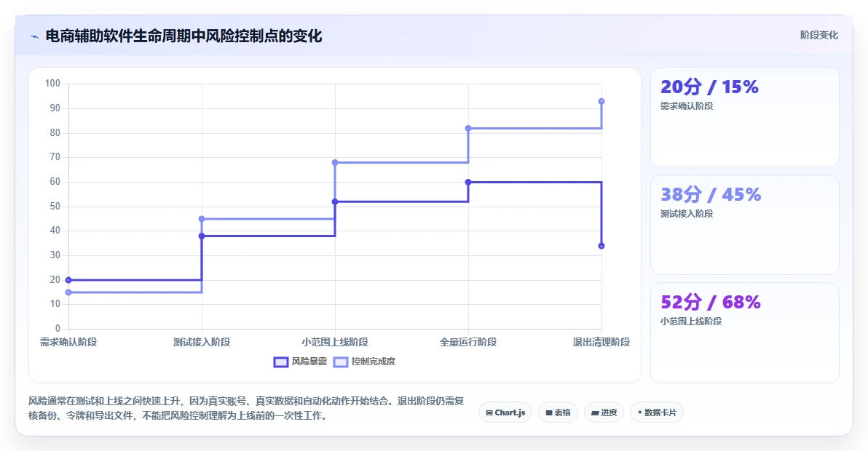This screenshot has height=451, width=868.
Task: Select 风险暴露 point at 需求确认阶段 (value 20)
Action: 68,280
